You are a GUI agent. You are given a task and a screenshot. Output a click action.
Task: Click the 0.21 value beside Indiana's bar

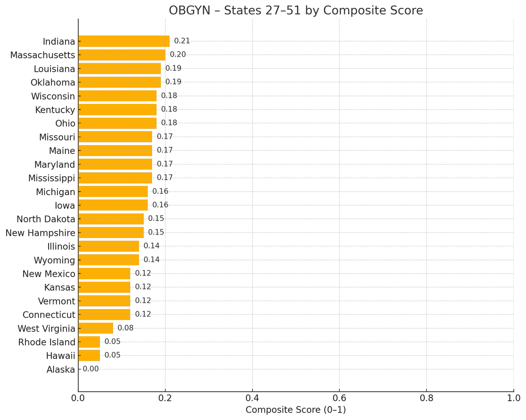click(182, 41)
